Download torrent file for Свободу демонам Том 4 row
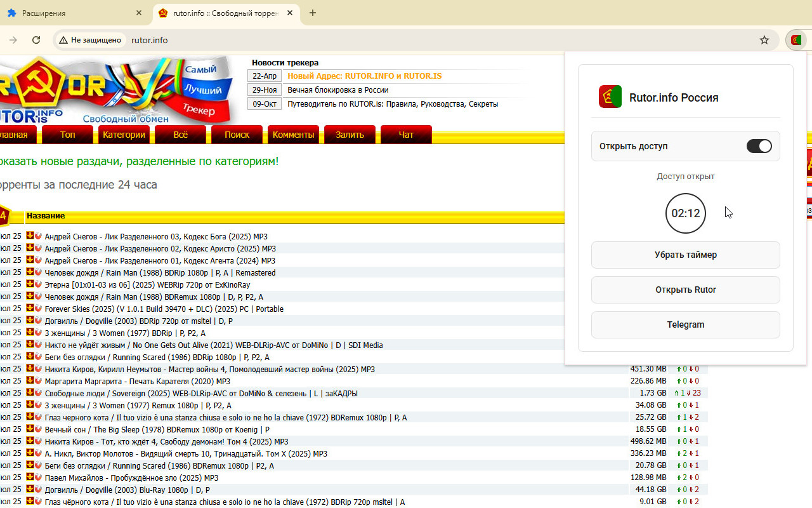 point(30,441)
